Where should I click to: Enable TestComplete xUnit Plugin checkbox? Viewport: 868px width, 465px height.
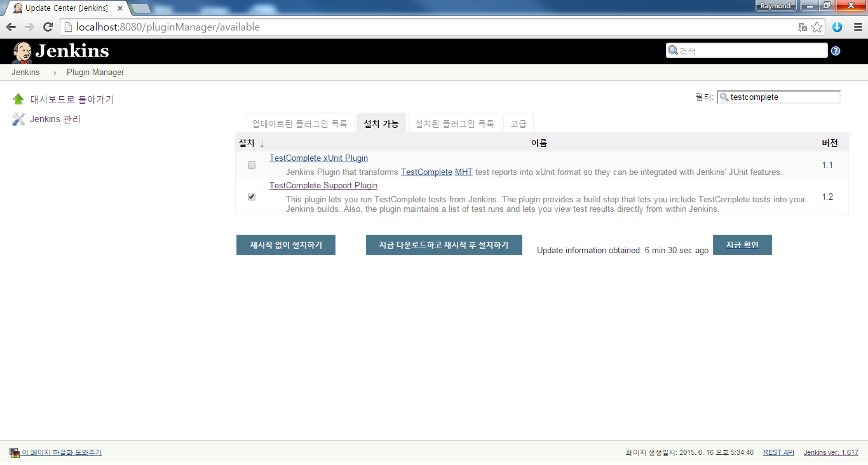point(252,165)
